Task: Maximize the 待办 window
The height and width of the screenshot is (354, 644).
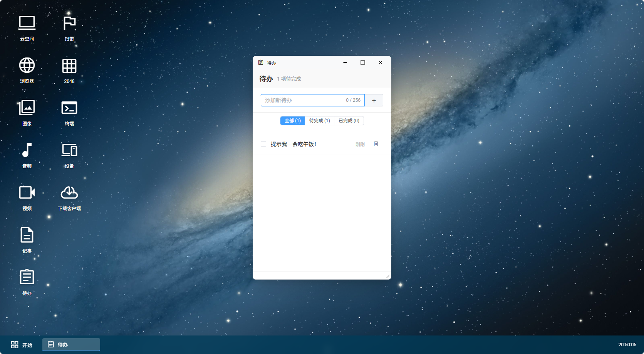Action: tap(363, 62)
